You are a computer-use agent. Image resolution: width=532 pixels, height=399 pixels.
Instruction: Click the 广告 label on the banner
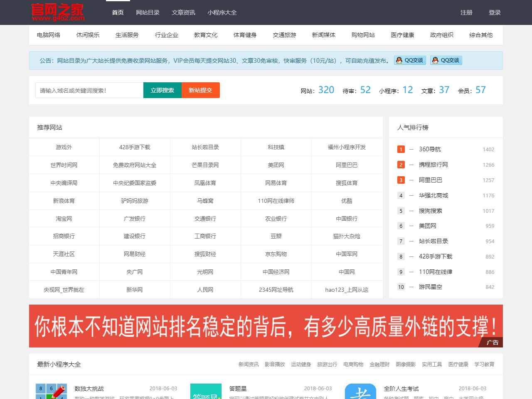tap(493, 342)
